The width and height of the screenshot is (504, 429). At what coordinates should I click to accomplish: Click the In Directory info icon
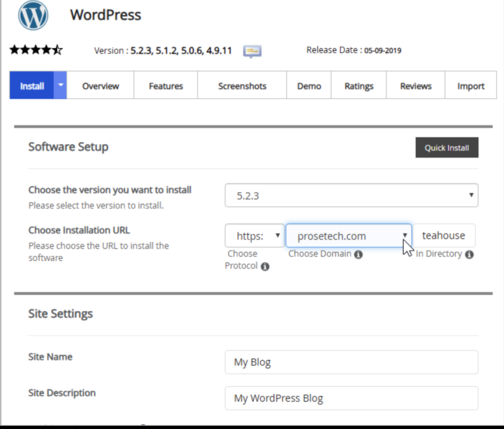[469, 254]
